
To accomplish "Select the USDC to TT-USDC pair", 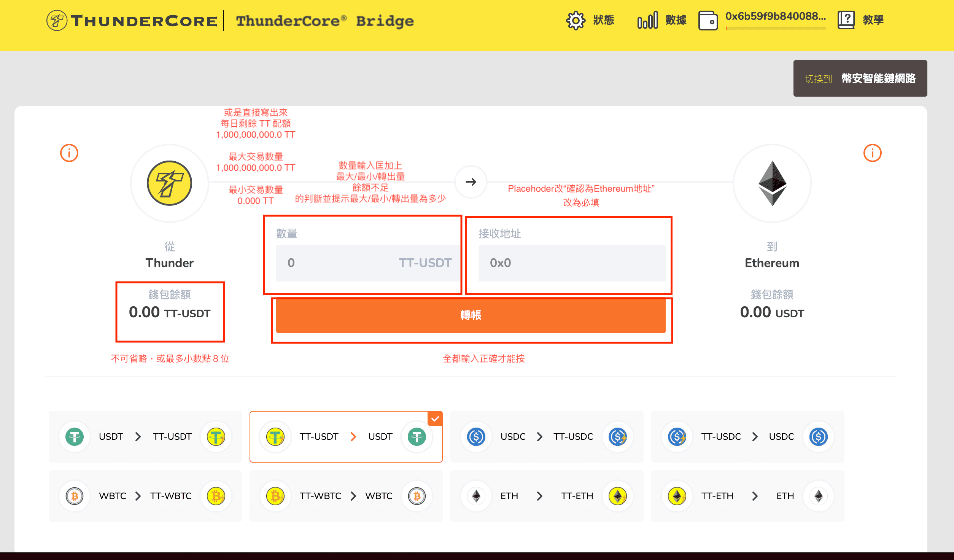I will 547,436.
